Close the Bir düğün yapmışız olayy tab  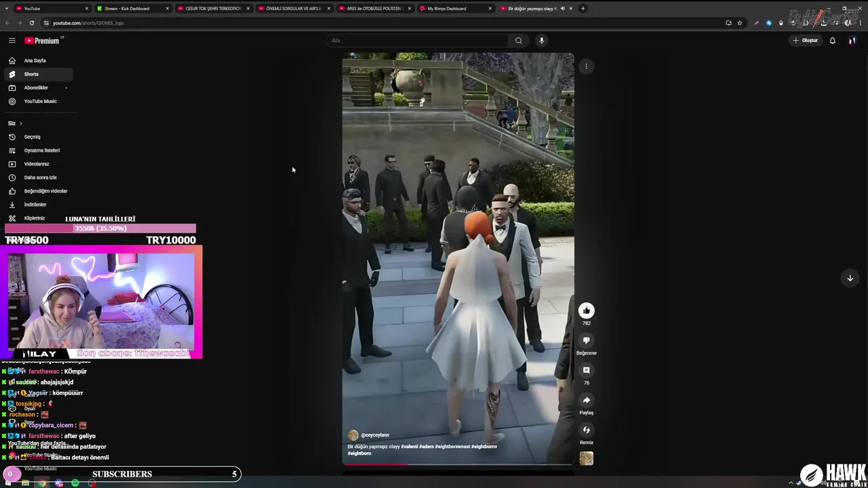(571, 9)
